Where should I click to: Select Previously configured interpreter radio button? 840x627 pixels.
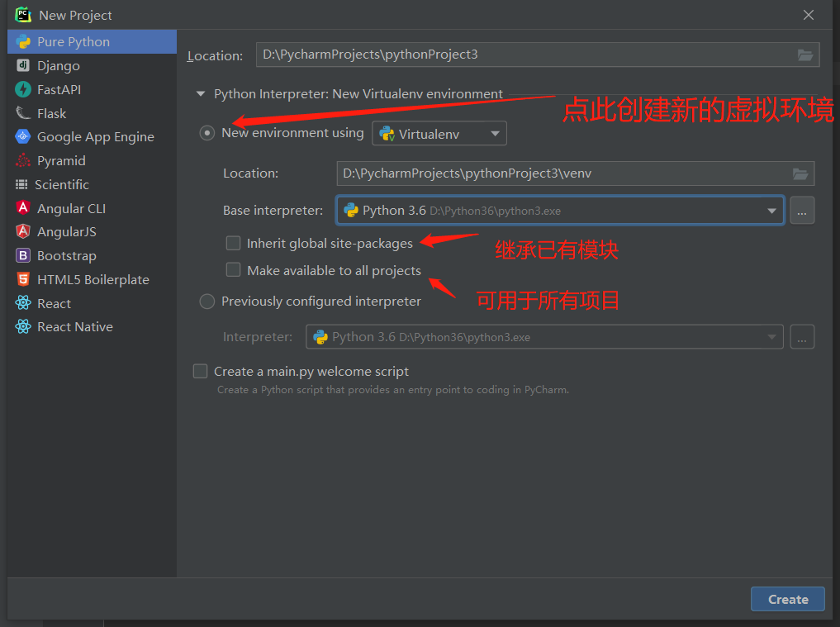207,302
